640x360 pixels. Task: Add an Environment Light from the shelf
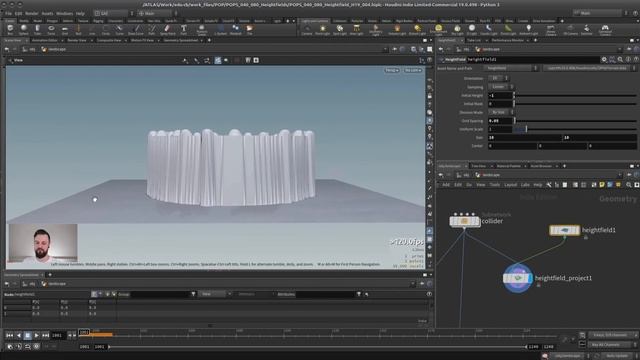438,29
